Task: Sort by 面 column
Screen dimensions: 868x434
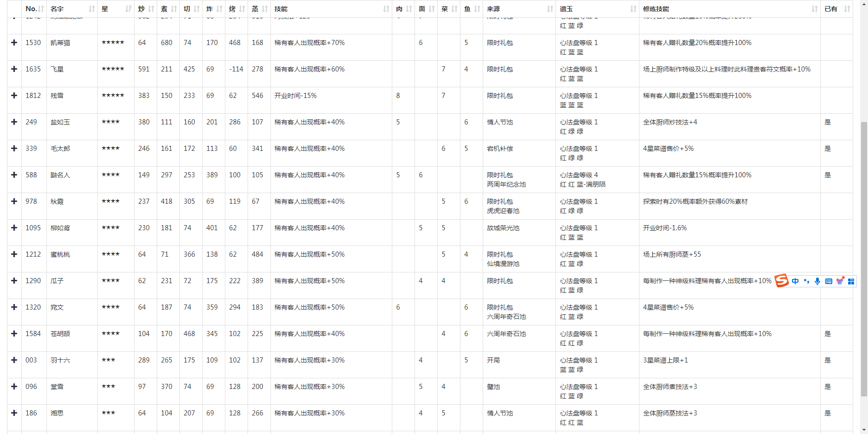Action: (x=426, y=9)
